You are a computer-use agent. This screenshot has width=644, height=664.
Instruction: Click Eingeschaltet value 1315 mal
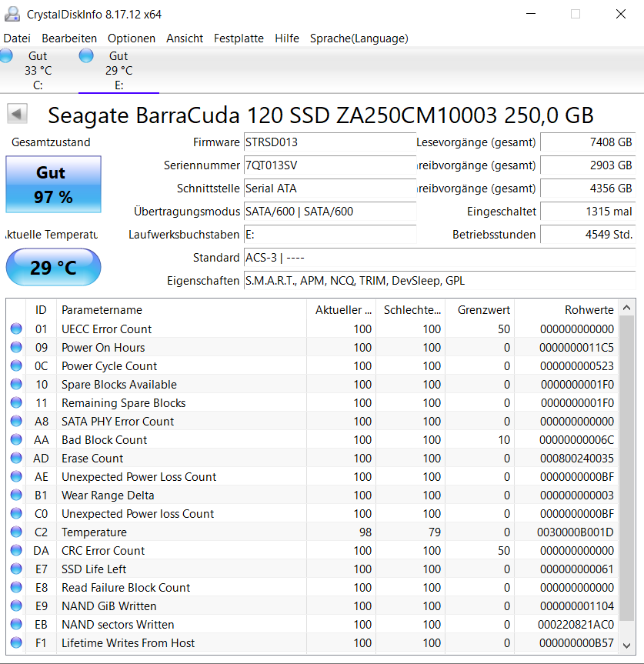click(x=588, y=212)
